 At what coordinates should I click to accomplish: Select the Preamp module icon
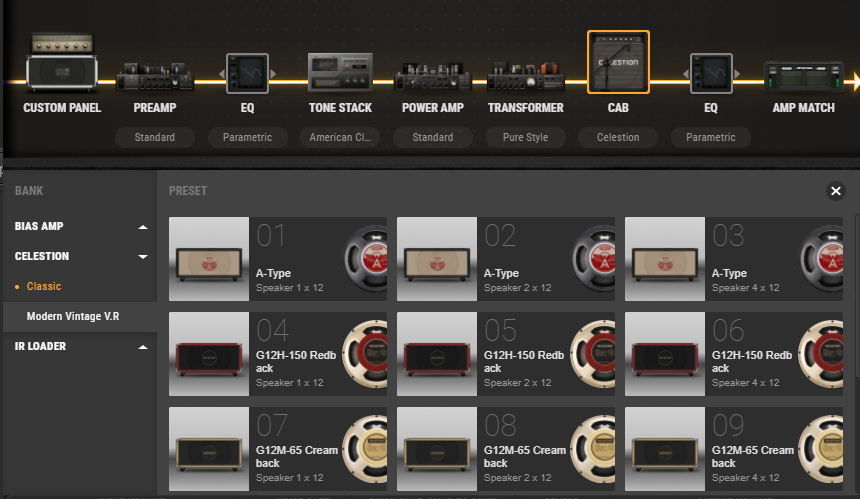(155, 77)
